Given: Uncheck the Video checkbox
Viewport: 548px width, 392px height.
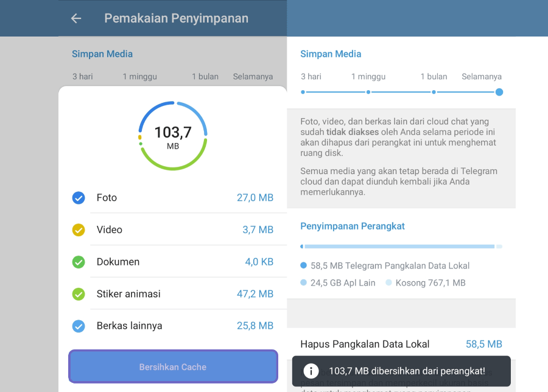Looking at the screenshot, I should pos(79,230).
